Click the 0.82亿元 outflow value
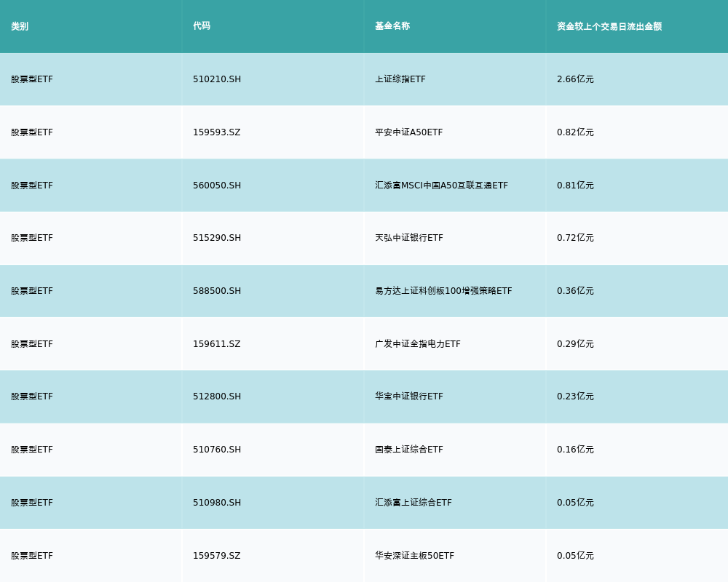The height and width of the screenshot is (582, 728). coord(575,132)
